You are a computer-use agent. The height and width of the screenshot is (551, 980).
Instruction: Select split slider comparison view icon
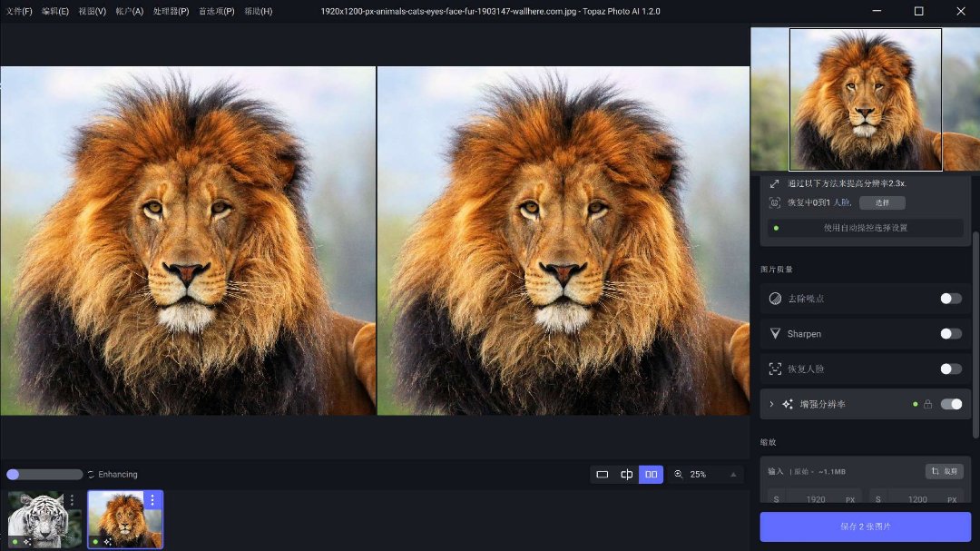pyautogui.click(x=626, y=475)
